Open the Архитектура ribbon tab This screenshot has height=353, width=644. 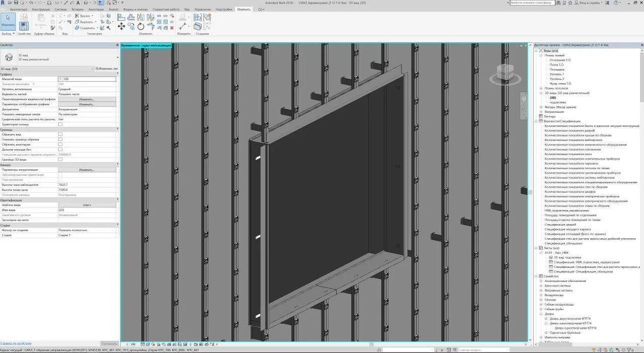coord(19,10)
